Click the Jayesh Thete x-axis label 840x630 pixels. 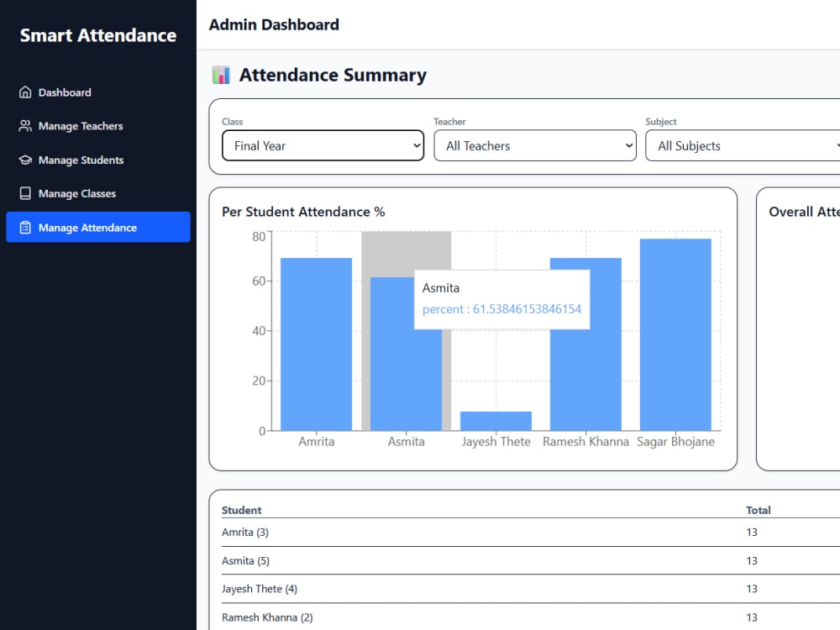(496, 442)
